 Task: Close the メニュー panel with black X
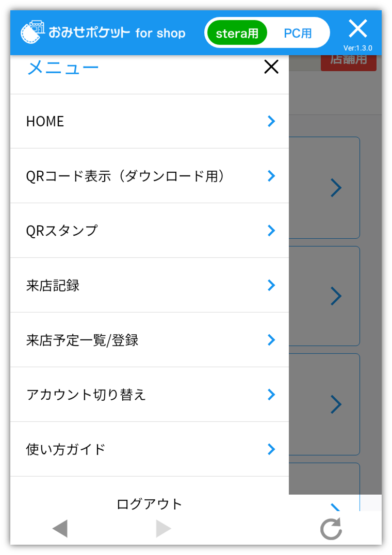(x=271, y=67)
